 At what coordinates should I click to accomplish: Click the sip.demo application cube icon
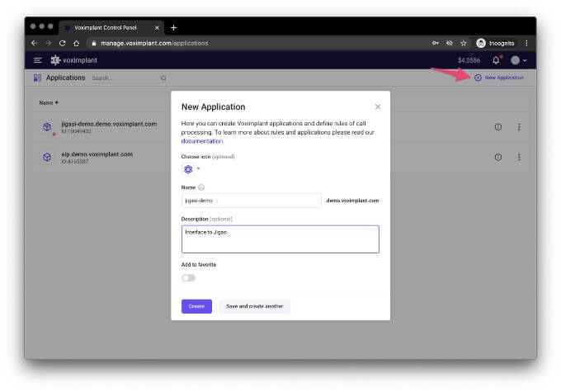click(x=47, y=157)
